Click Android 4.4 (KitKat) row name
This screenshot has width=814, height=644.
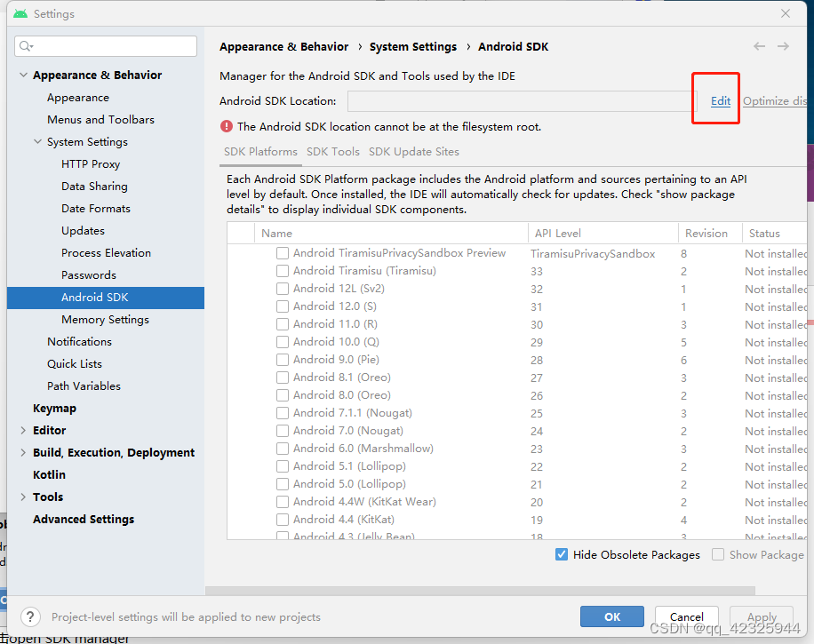(x=344, y=520)
